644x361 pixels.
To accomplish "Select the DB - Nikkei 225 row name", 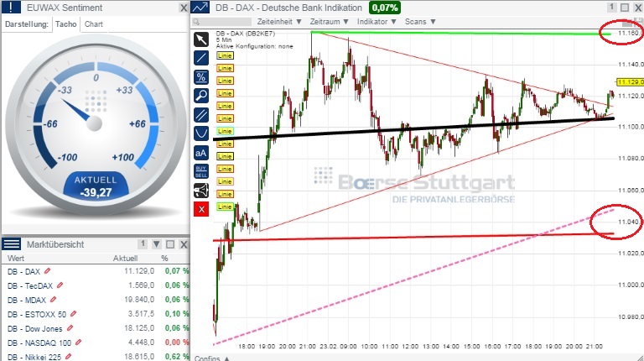I will point(34,357).
